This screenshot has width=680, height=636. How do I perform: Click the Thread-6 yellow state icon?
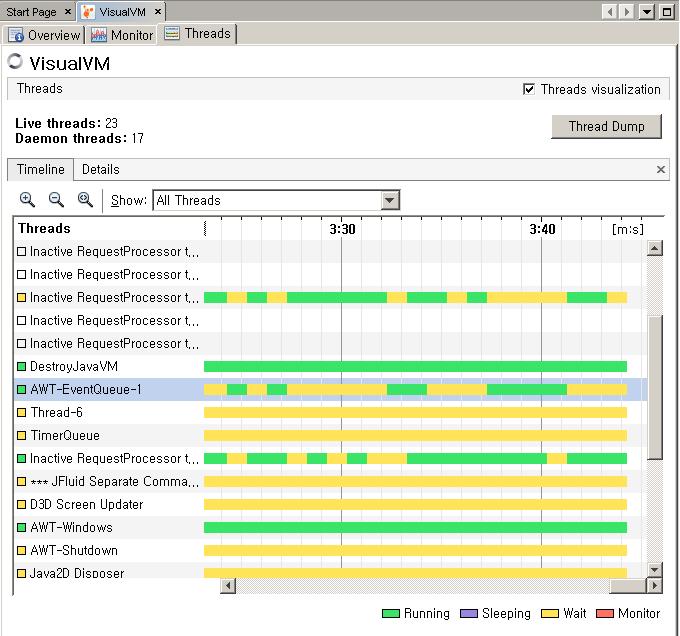(x=21, y=413)
